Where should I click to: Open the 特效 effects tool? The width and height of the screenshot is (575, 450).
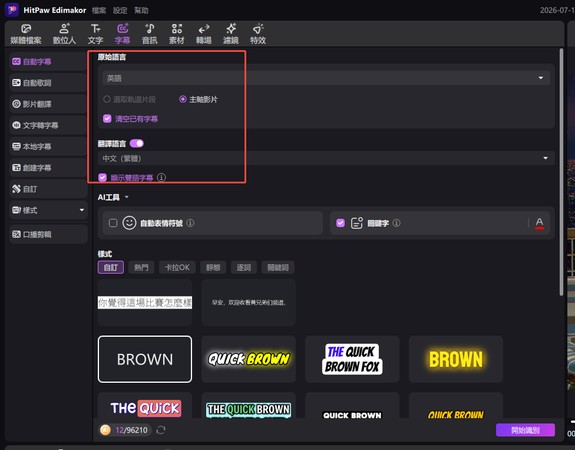click(x=258, y=34)
